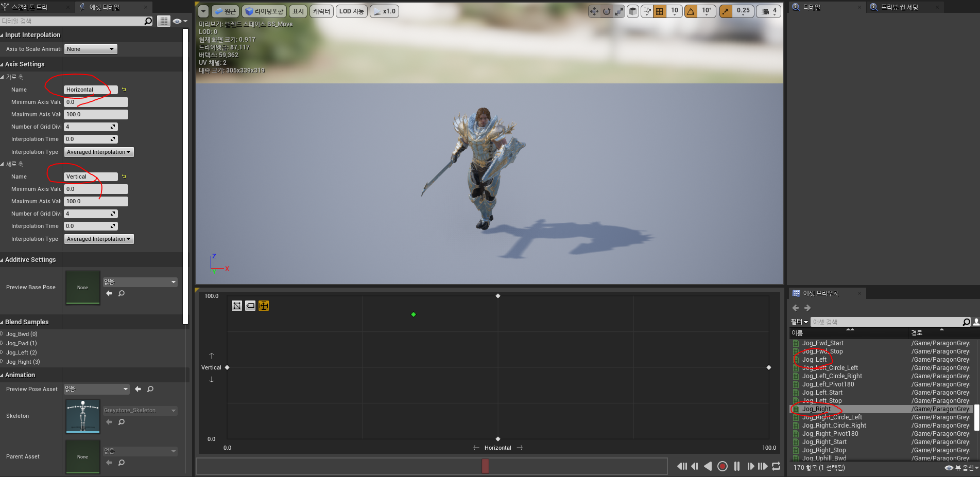
Task: Expand the Jog_Right (3) blend sample
Action: point(2,362)
